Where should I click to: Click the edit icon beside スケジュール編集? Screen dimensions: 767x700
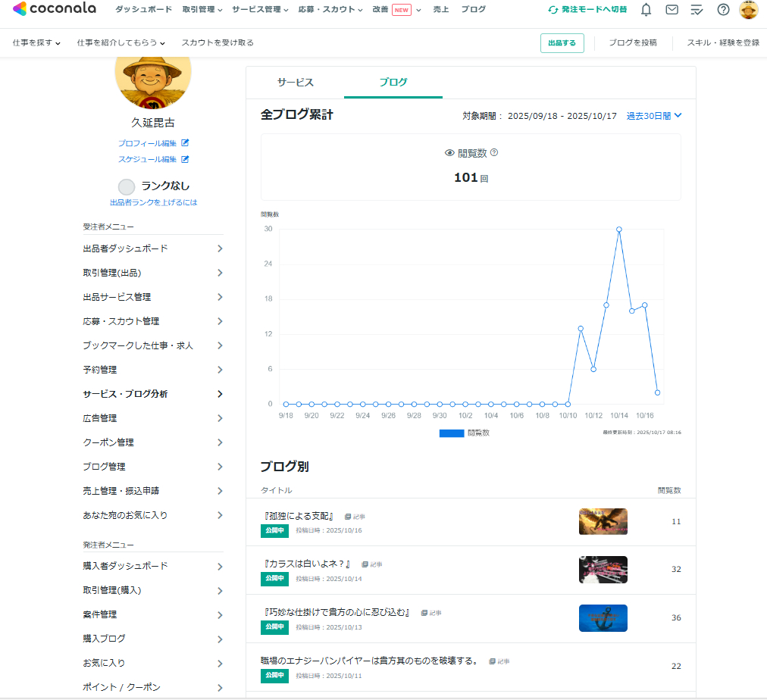click(x=183, y=159)
